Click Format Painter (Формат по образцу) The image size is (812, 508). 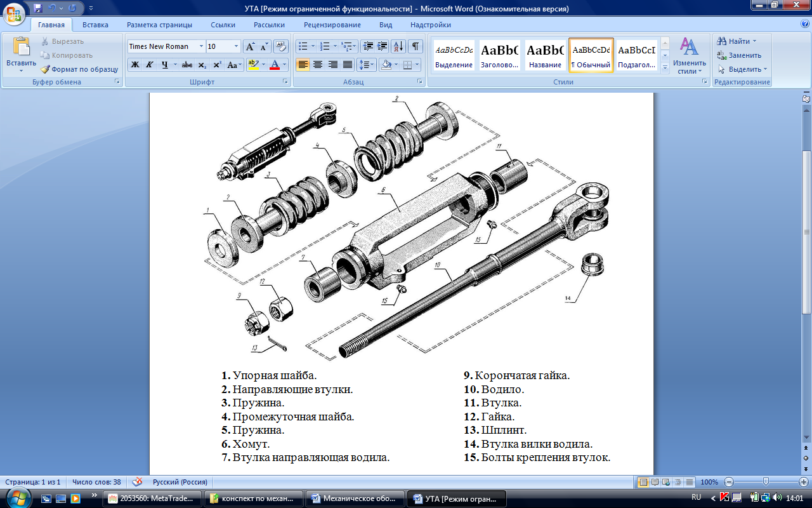click(x=80, y=69)
